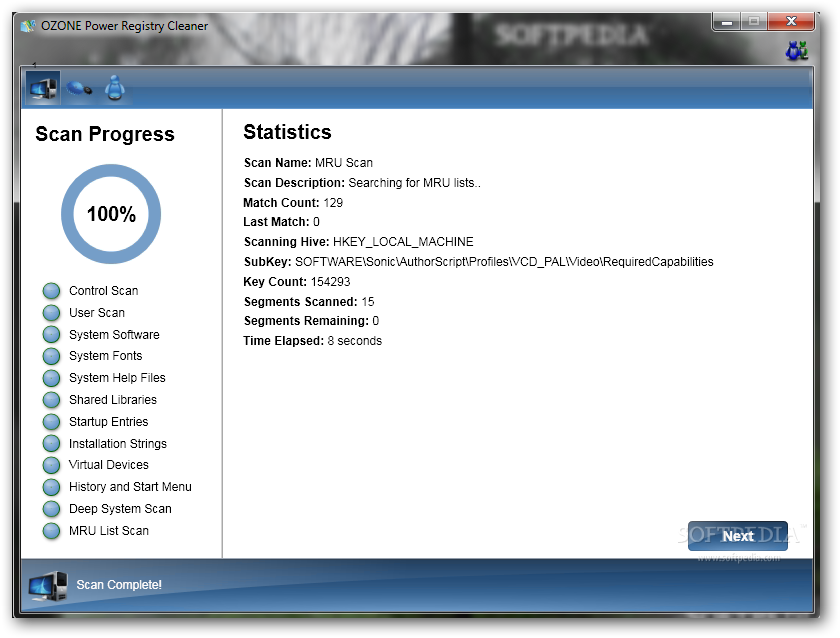
Task: Click the 100% circular progress ring
Action: tap(111, 214)
